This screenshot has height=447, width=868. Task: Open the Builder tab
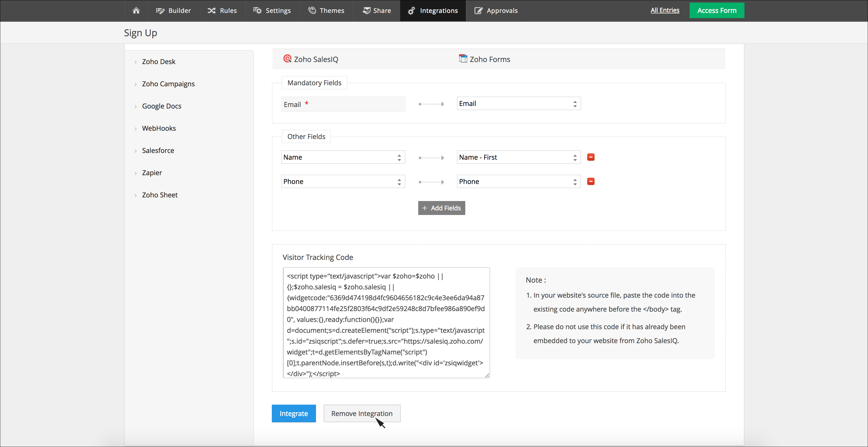[x=173, y=10]
